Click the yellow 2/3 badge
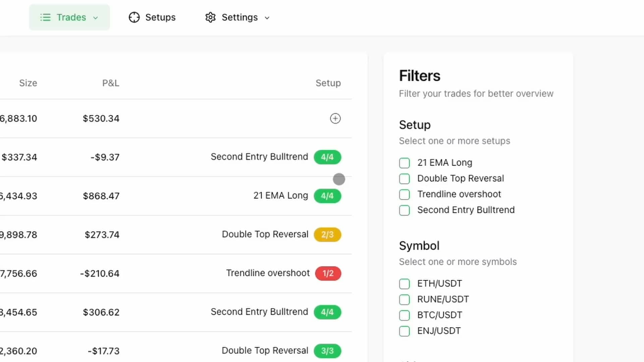This screenshot has height=362, width=644. 327,235
